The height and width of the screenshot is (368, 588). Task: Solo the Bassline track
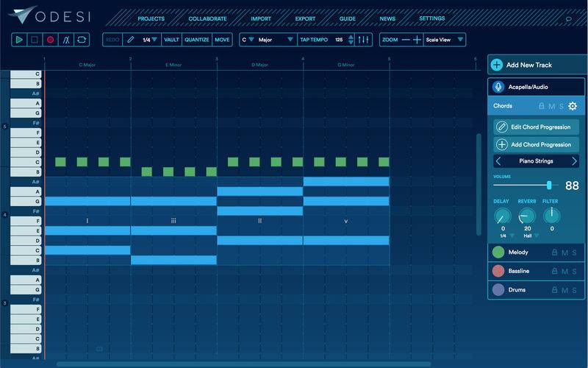click(574, 272)
